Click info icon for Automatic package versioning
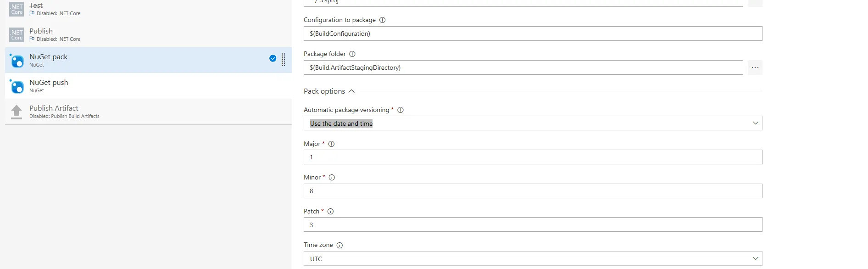868x269 pixels. click(x=401, y=110)
